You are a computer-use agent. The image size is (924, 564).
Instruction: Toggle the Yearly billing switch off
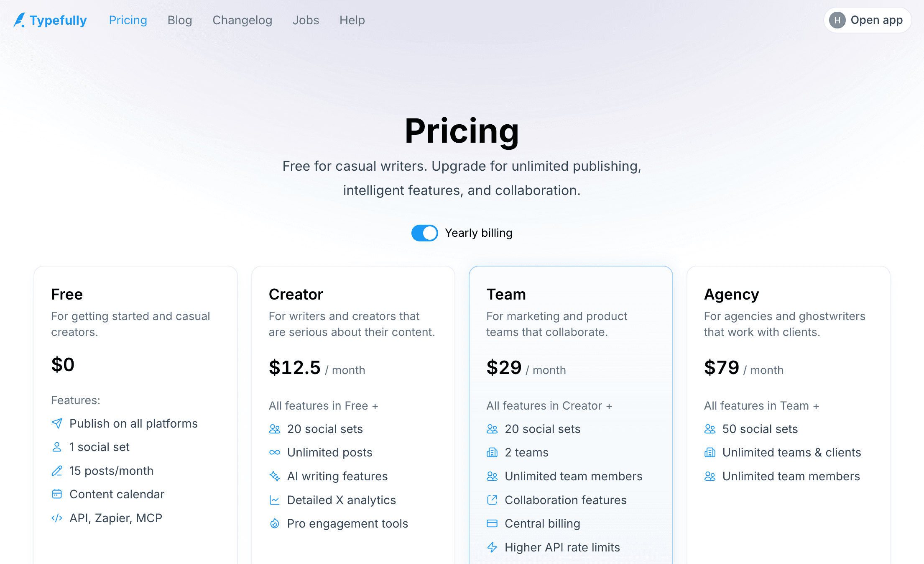click(424, 233)
